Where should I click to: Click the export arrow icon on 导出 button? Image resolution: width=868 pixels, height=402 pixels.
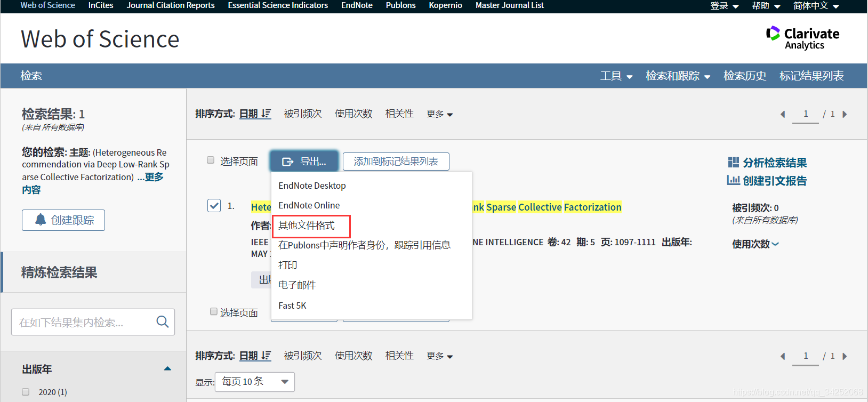coord(288,162)
